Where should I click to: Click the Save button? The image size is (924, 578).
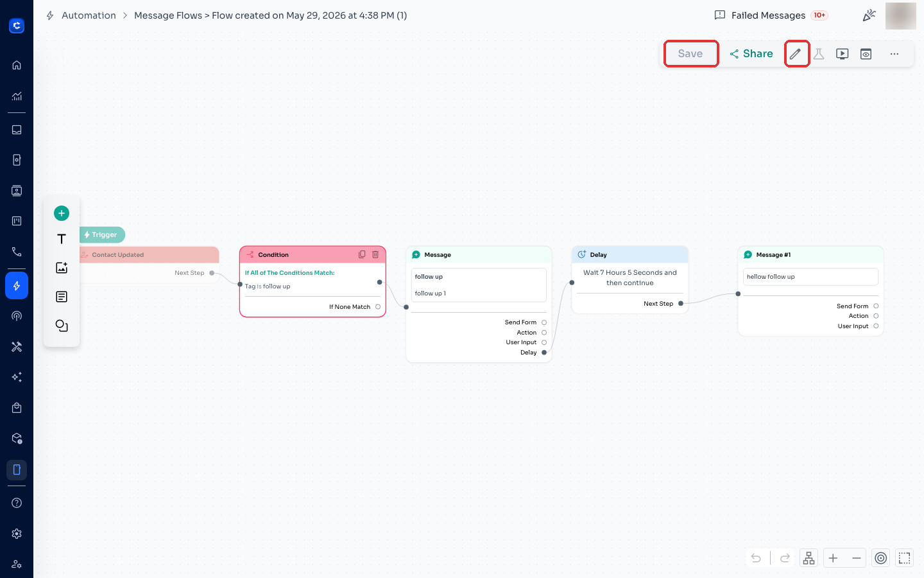click(x=690, y=54)
